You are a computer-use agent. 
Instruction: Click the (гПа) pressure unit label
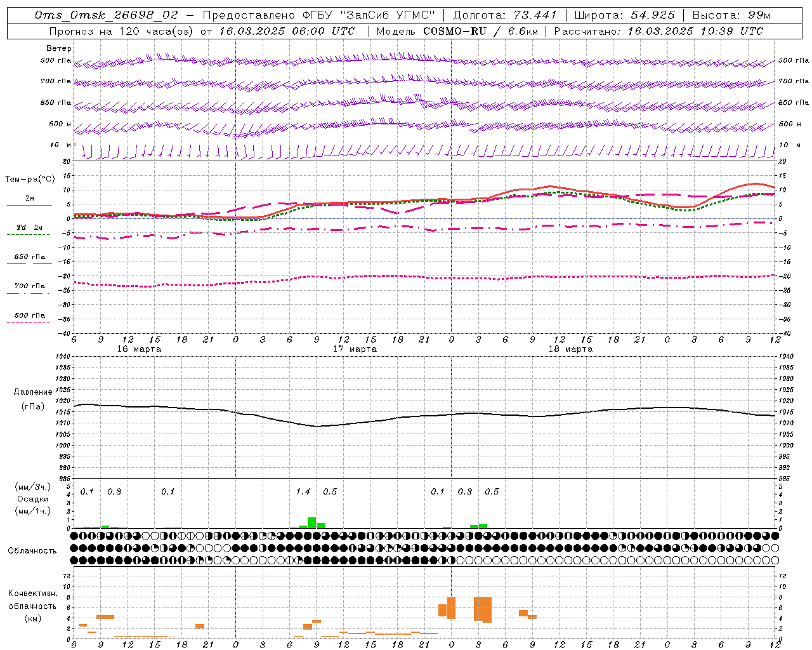click(x=33, y=407)
